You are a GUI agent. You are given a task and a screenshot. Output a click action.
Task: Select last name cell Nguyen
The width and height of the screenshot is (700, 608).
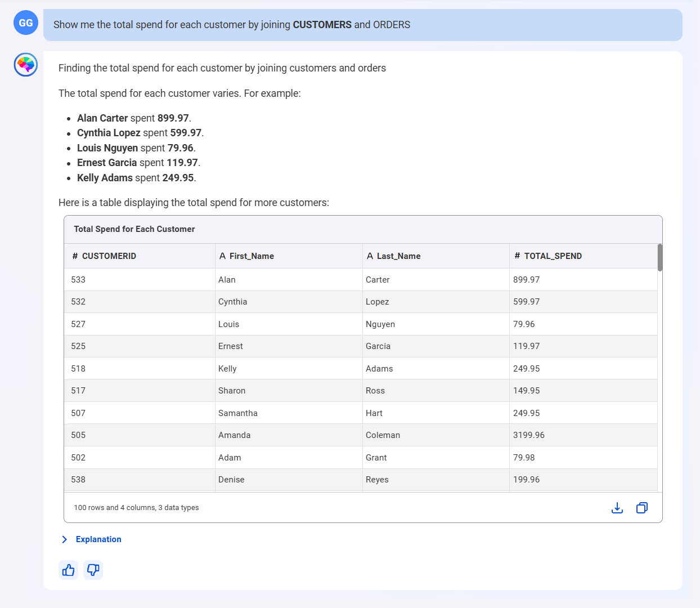(x=436, y=324)
